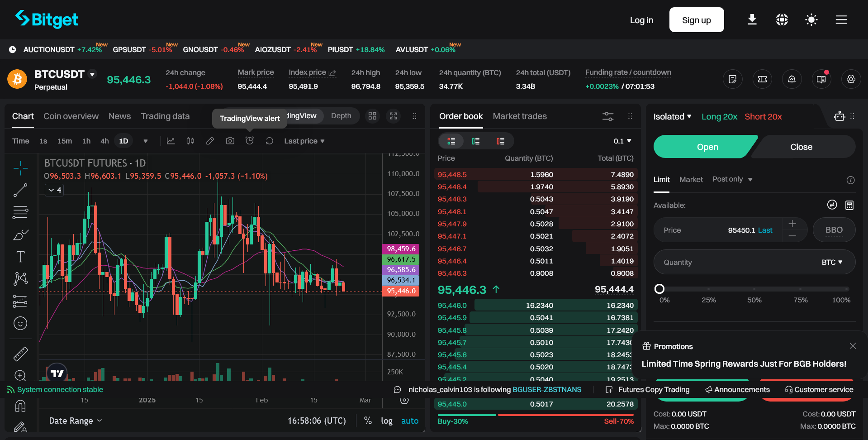Click the chart screenshot camera icon
Image resolution: width=868 pixels, height=440 pixels.
pos(230,141)
